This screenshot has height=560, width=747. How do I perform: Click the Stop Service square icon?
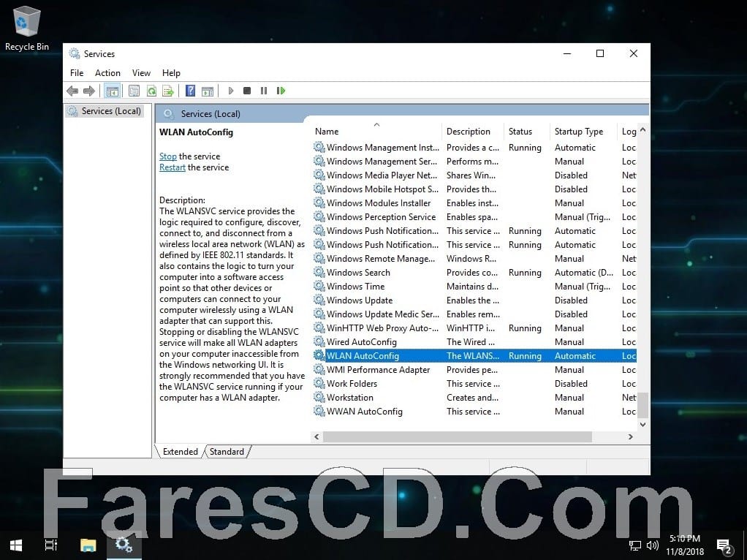coord(247,91)
